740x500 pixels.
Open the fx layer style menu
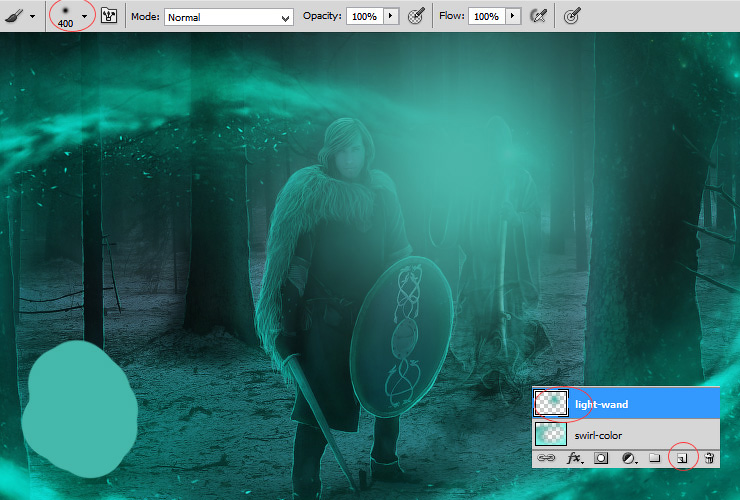click(x=574, y=458)
